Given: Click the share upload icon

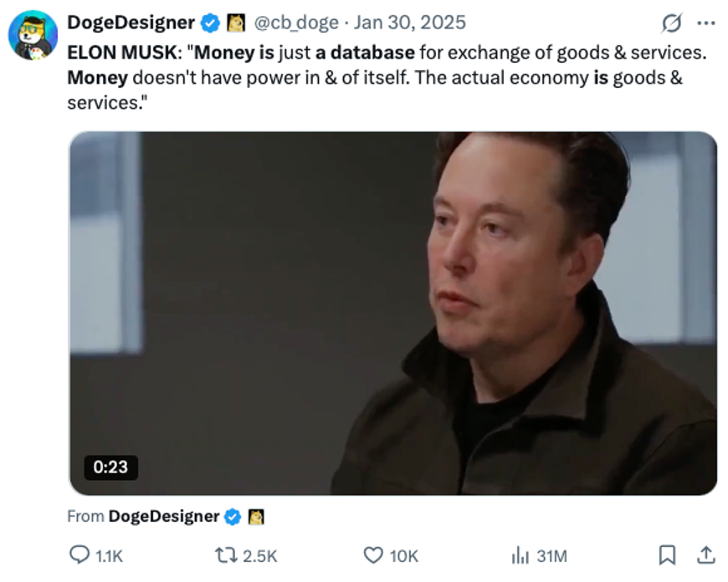Looking at the screenshot, I should click(706, 555).
